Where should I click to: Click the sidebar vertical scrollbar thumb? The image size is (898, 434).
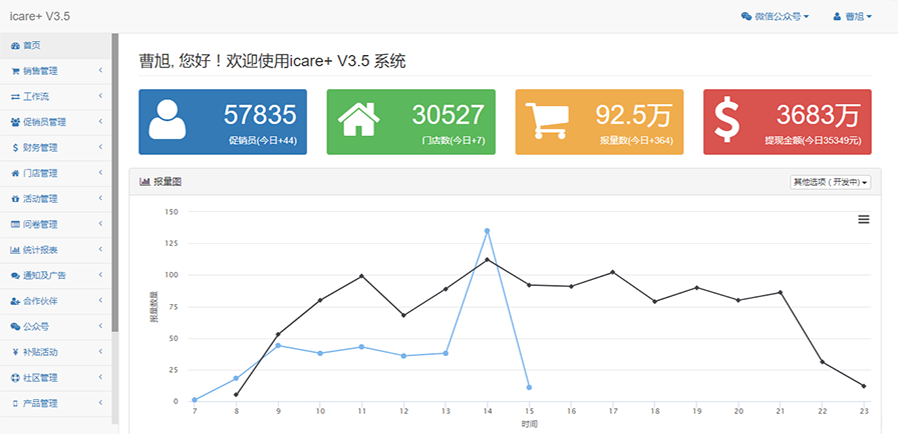click(115, 182)
